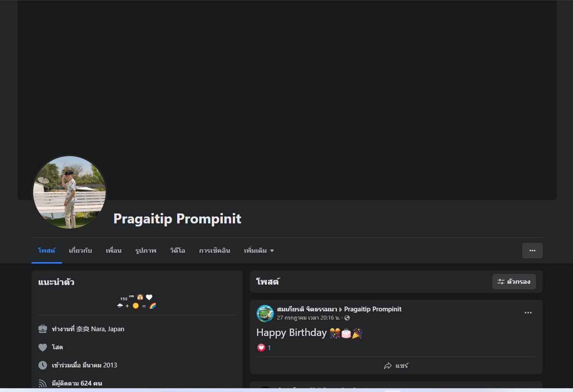
Task: Select the โพสต์ tab
Action: click(x=47, y=251)
